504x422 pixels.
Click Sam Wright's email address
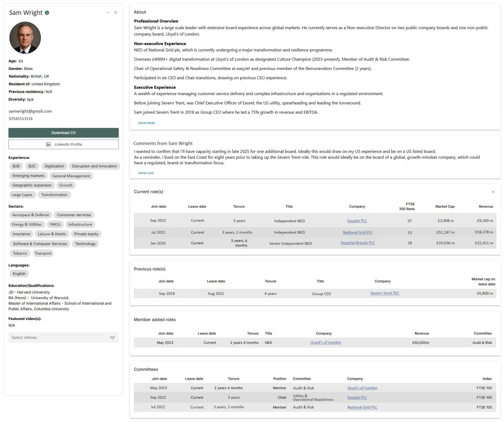click(x=30, y=111)
